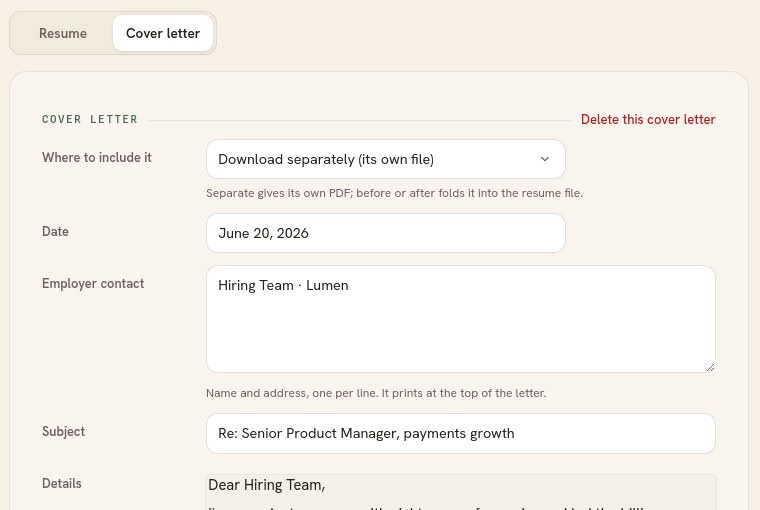760x510 pixels.
Task: Click the Subject label
Action: click(x=63, y=431)
